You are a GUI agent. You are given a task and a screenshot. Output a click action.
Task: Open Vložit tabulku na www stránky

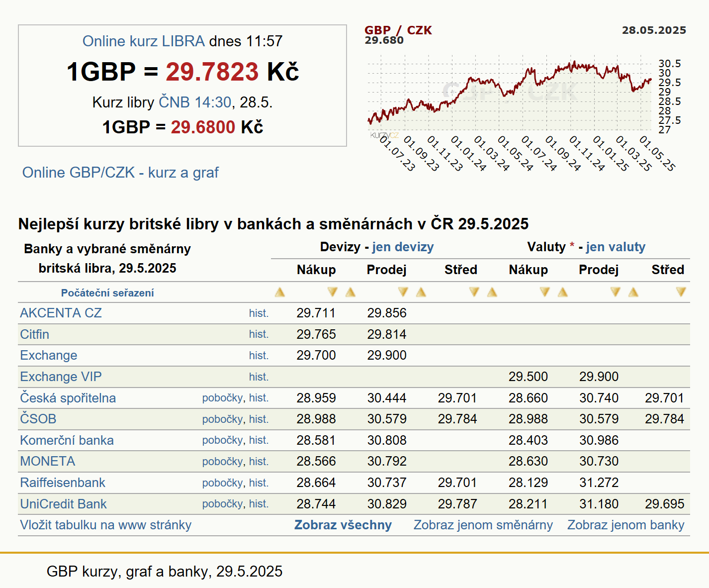coord(105,525)
